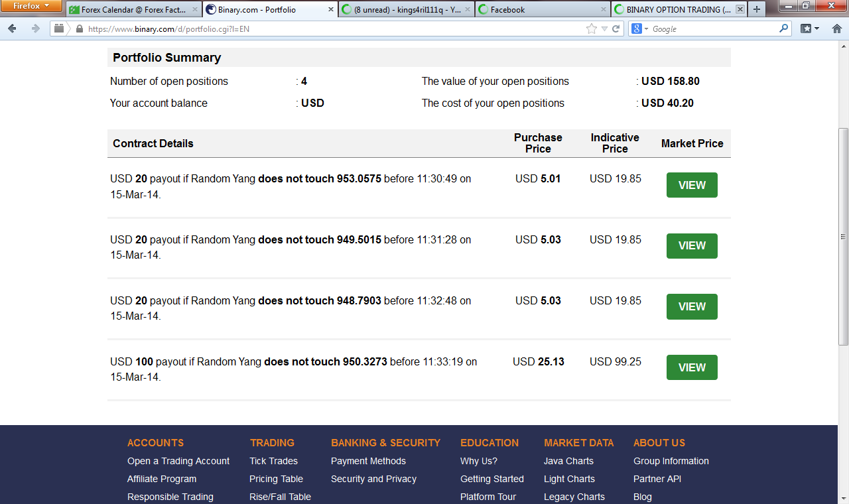Viewport: 849px width, 504px height.
Task: Switch to the Facebook tab
Action: pyautogui.click(x=543, y=10)
